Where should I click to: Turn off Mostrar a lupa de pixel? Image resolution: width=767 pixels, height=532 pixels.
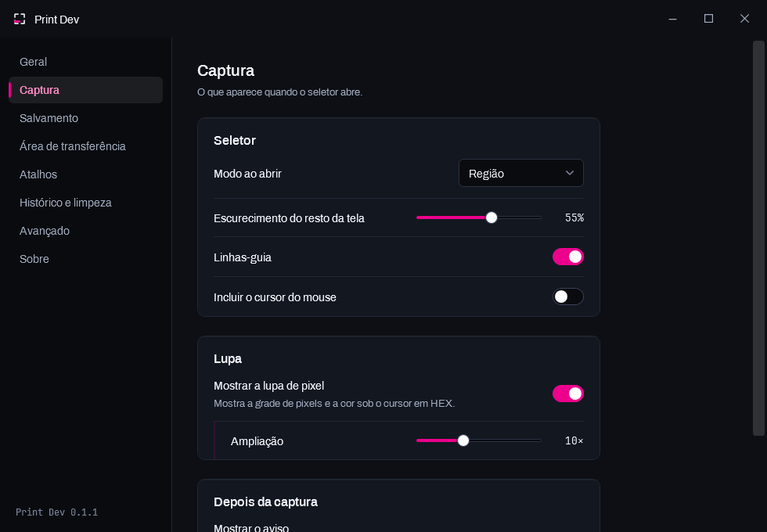pyautogui.click(x=568, y=394)
